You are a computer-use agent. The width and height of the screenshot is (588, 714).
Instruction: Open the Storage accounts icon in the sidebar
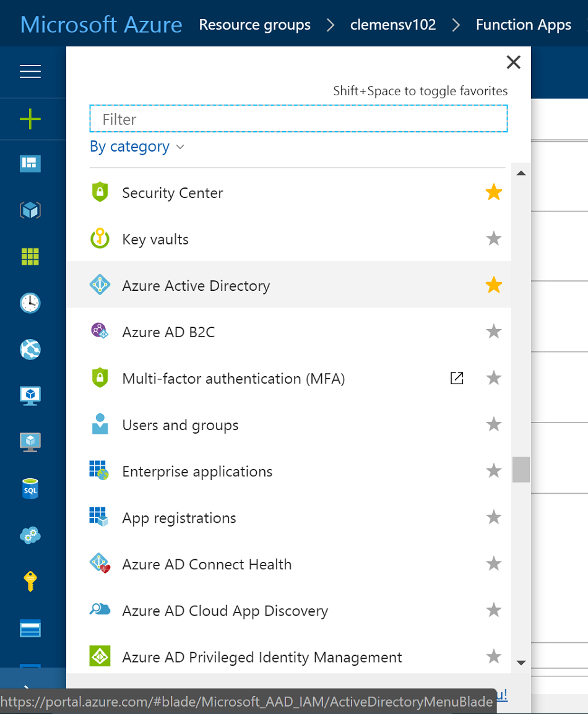coord(30,629)
